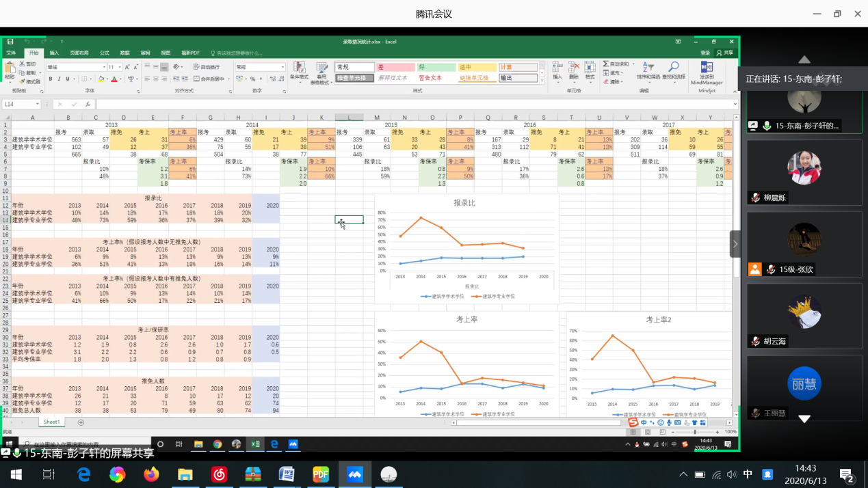Expand the number format dropdown showing 常规
Screen dimensions: 868x488
point(282,67)
